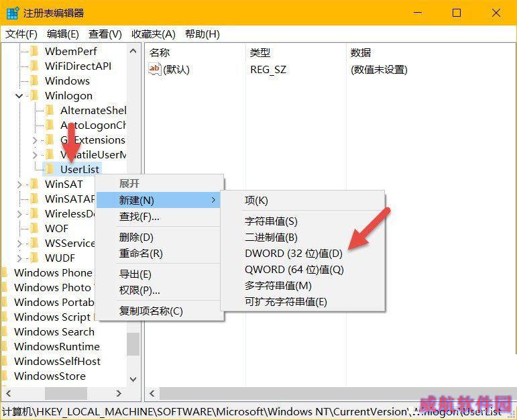Select the Windows Script key
Image resolution: width=517 pixels, height=420 pixels.
(x=52, y=317)
